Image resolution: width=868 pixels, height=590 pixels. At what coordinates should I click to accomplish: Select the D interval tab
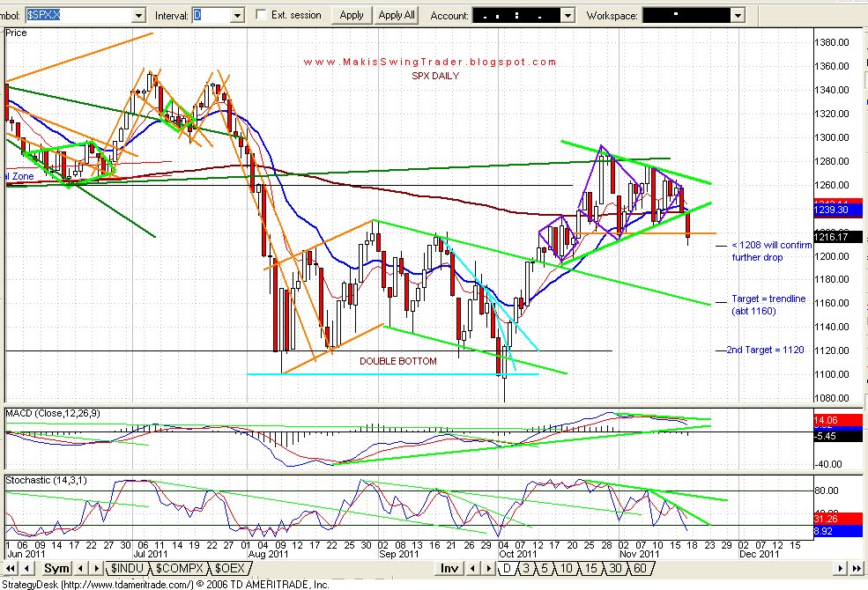[507, 568]
